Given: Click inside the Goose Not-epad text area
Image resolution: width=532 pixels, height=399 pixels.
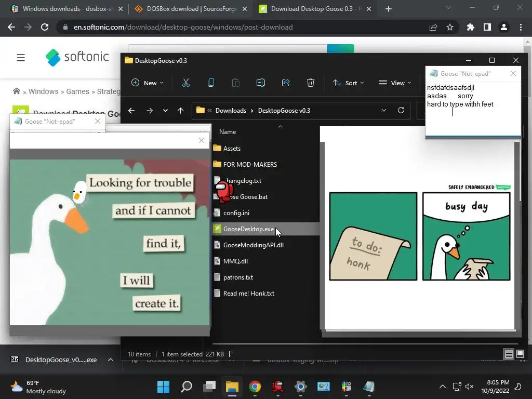Looking at the screenshot, I should tap(473, 109).
